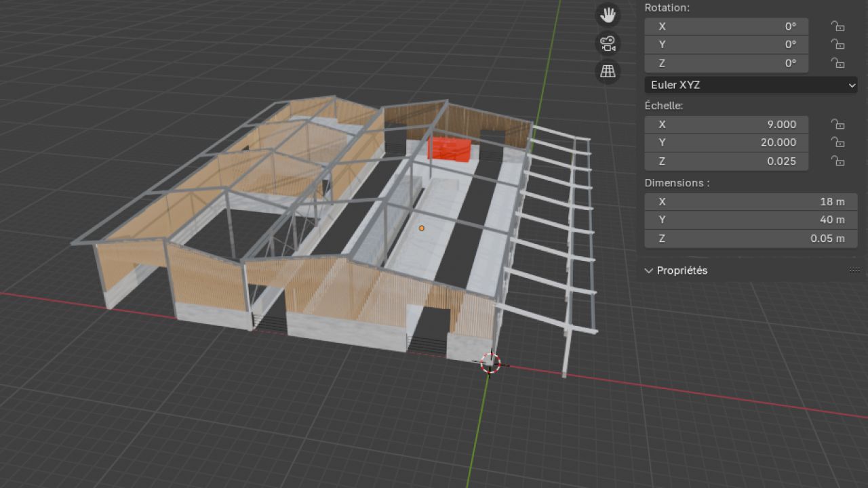The width and height of the screenshot is (868, 488).
Task: Click the Dimensions Y field showing 40 m
Action: point(751,220)
